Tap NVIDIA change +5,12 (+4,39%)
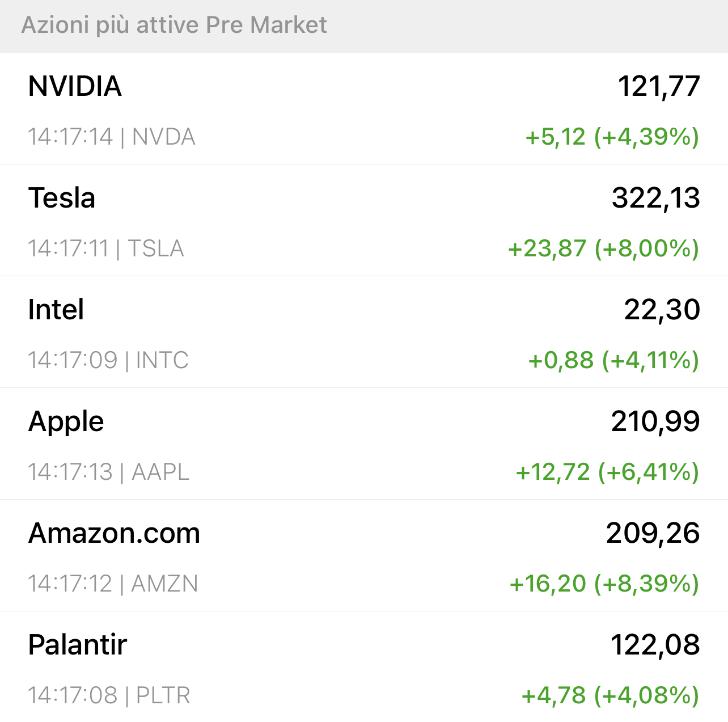The width and height of the screenshot is (728, 722). pyautogui.click(x=612, y=137)
